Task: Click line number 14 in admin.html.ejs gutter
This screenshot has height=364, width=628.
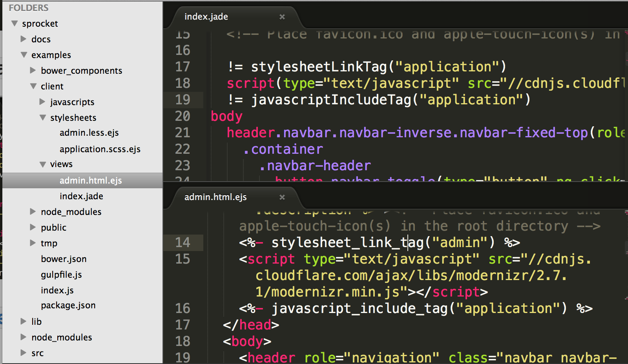Action: (x=183, y=242)
